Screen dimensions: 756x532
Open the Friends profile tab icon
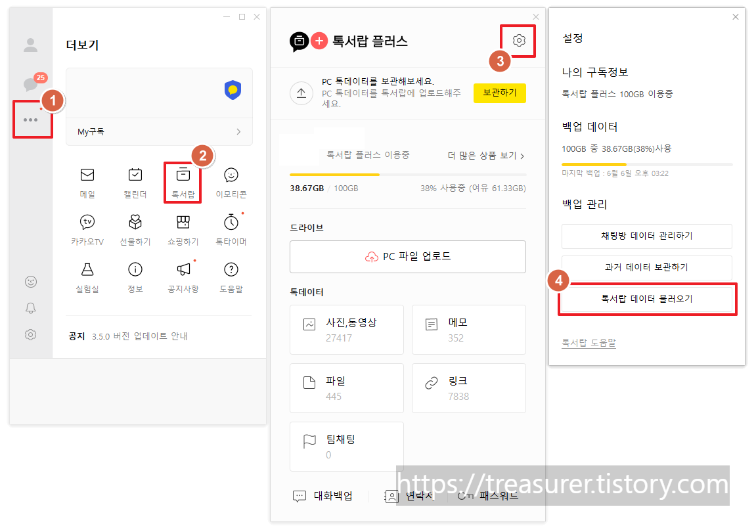coord(30,45)
